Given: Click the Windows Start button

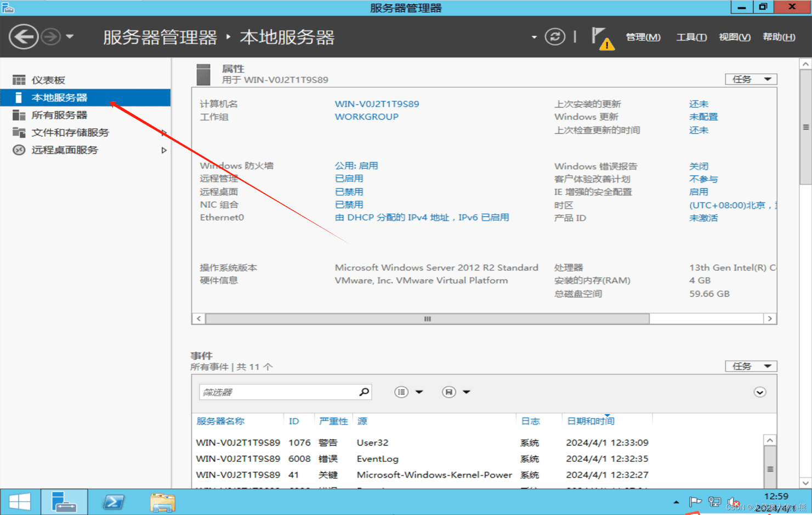Looking at the screenshot, I should [20, 502].
